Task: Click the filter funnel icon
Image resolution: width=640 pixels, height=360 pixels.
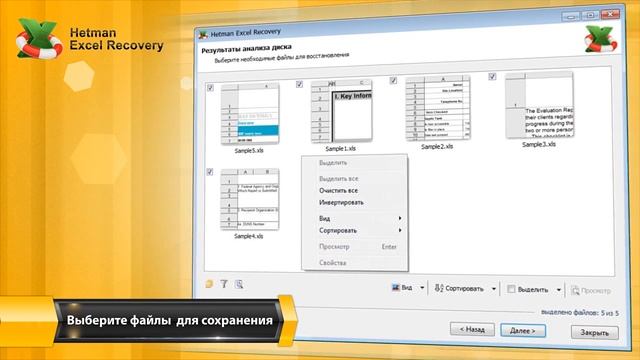Action: coord(224,284)
